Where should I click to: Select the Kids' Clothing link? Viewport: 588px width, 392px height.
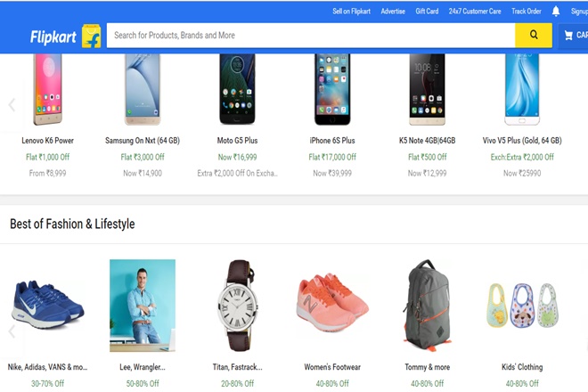pyautogui.click(x=521, y=366)
